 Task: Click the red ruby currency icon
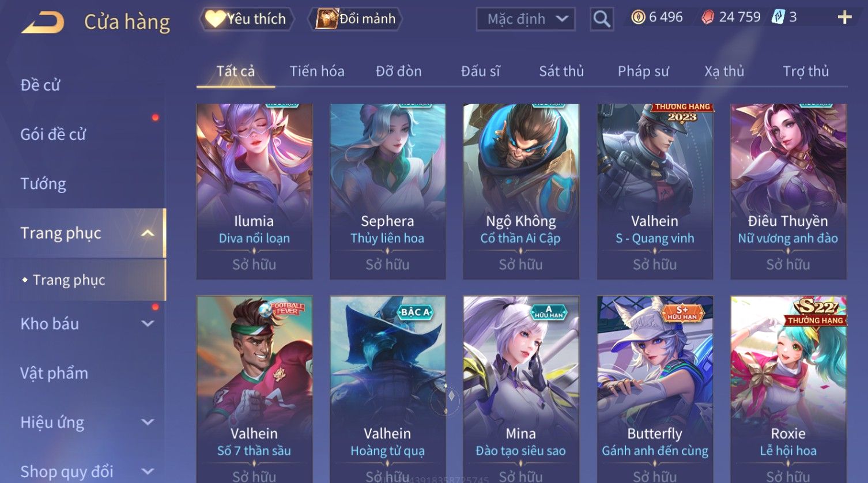707,17
